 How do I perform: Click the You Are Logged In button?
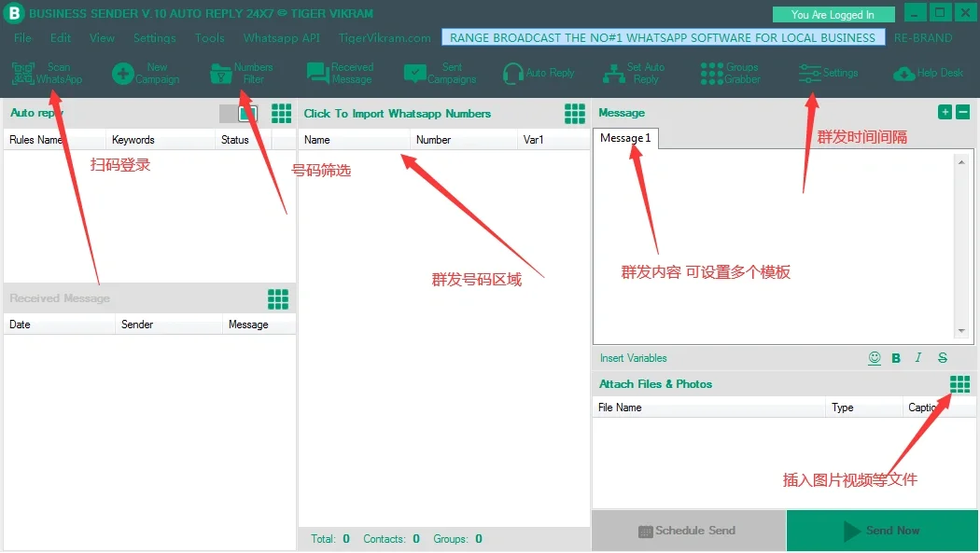833,14
